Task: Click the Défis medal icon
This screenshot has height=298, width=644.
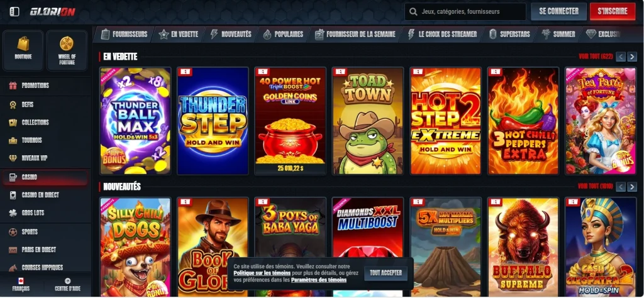Action: pyautogui.click(x=13, y=104)
